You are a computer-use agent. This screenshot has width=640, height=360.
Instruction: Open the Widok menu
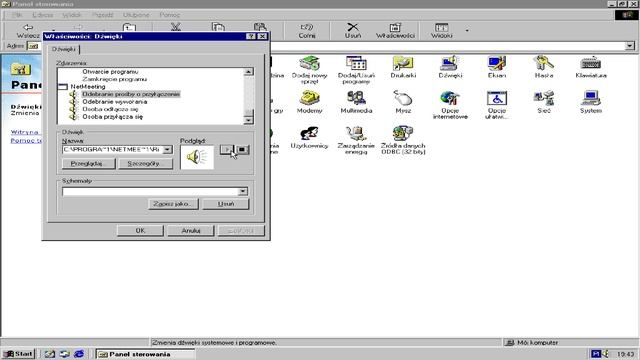coord(72,15)
